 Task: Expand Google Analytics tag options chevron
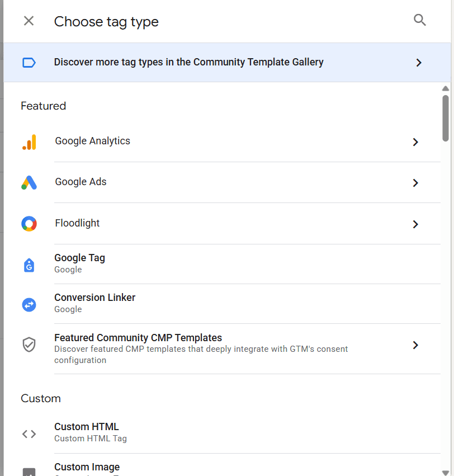415,142
